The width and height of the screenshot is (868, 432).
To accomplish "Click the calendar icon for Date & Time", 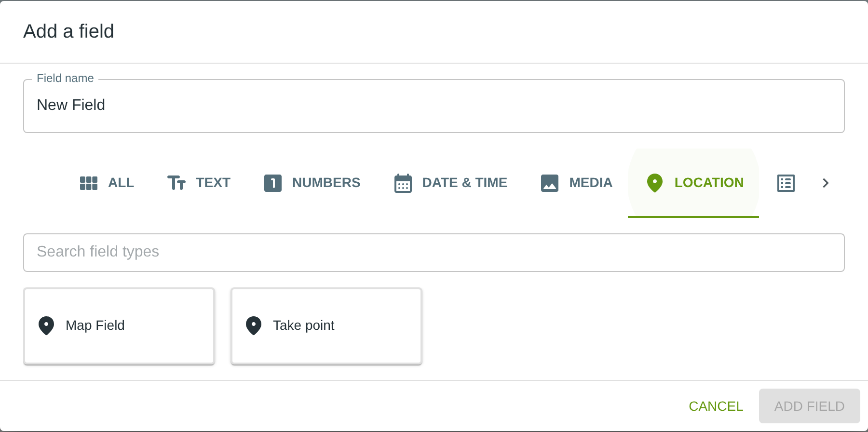I will pyautogui.click(x=403, y=183).
